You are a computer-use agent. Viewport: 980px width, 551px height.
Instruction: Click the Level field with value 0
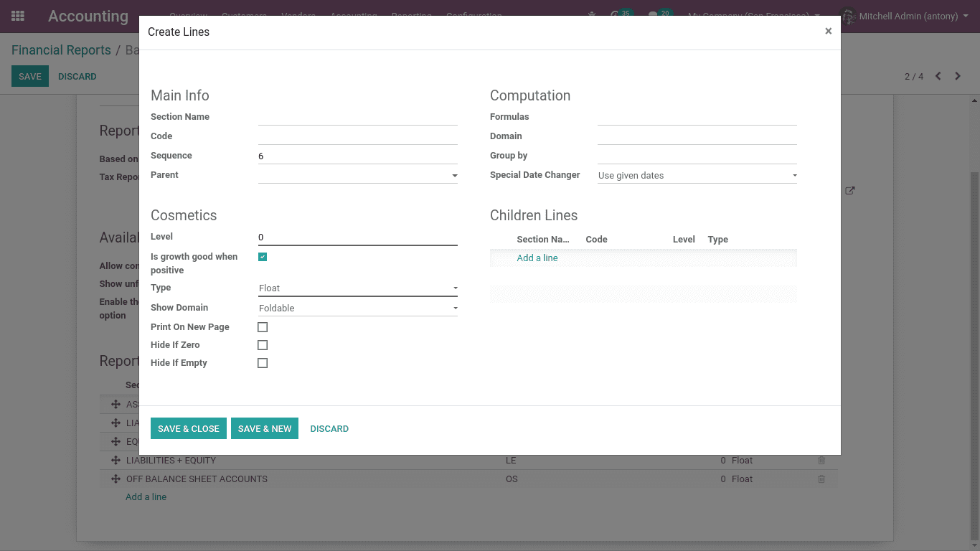pyautogui.click(x=358, y=237)
